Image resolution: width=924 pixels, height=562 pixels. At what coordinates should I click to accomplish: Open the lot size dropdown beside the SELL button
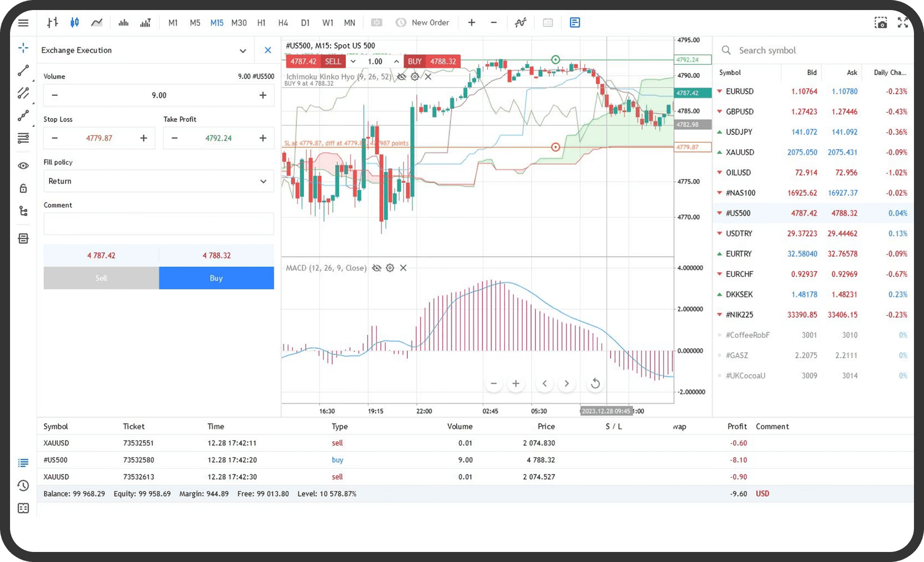[x=354, y=61]
